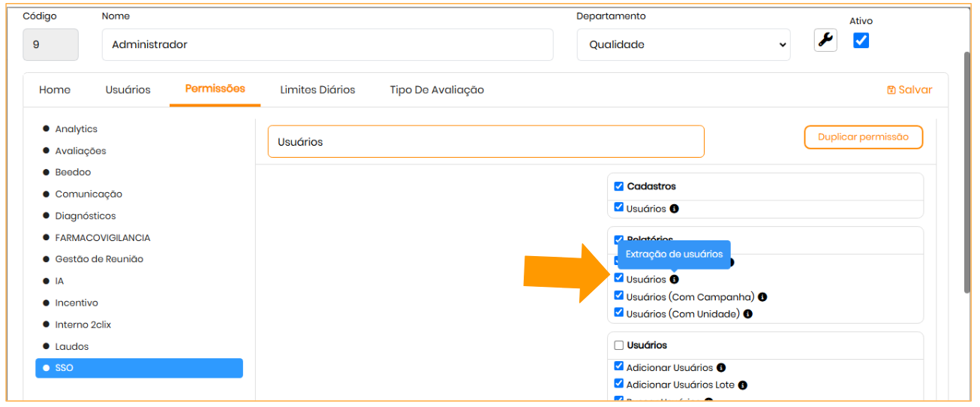Click info icon under Extração de usuários tooltip
Screen dimensions: 980x407
pyautogui.click(x=674, y=279)
